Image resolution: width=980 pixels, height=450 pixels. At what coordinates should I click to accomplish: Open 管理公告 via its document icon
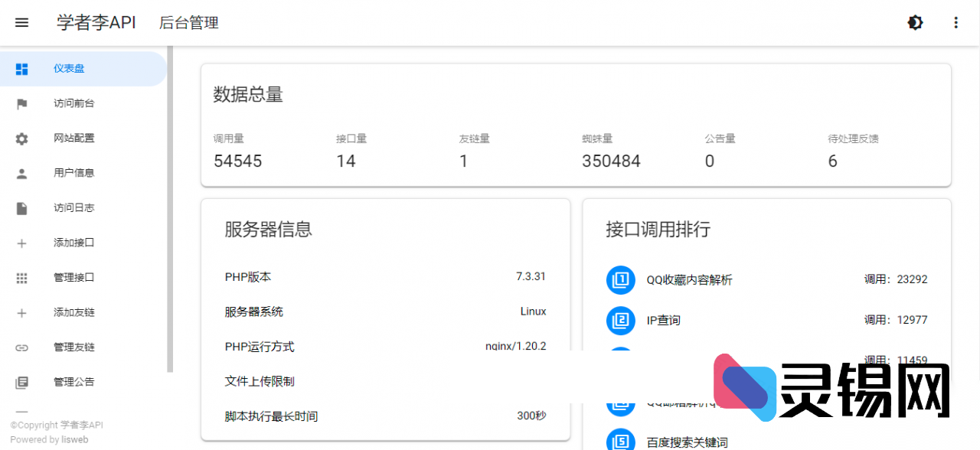[21, 381]
